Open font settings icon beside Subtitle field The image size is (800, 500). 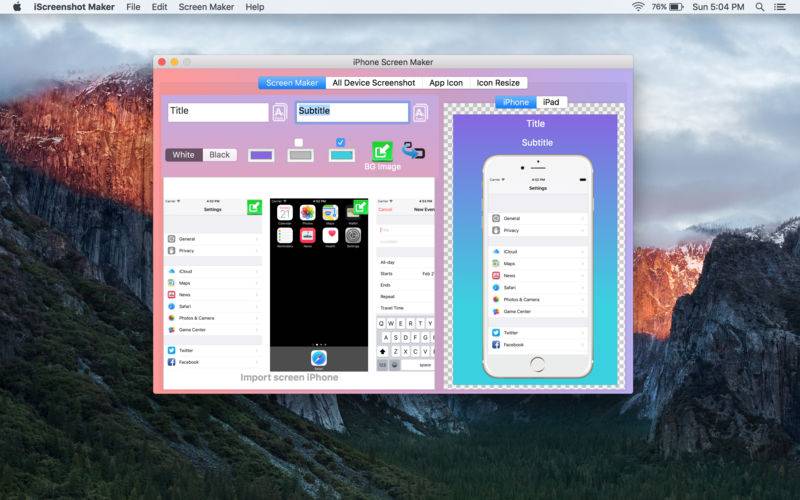tap(420, 113)
